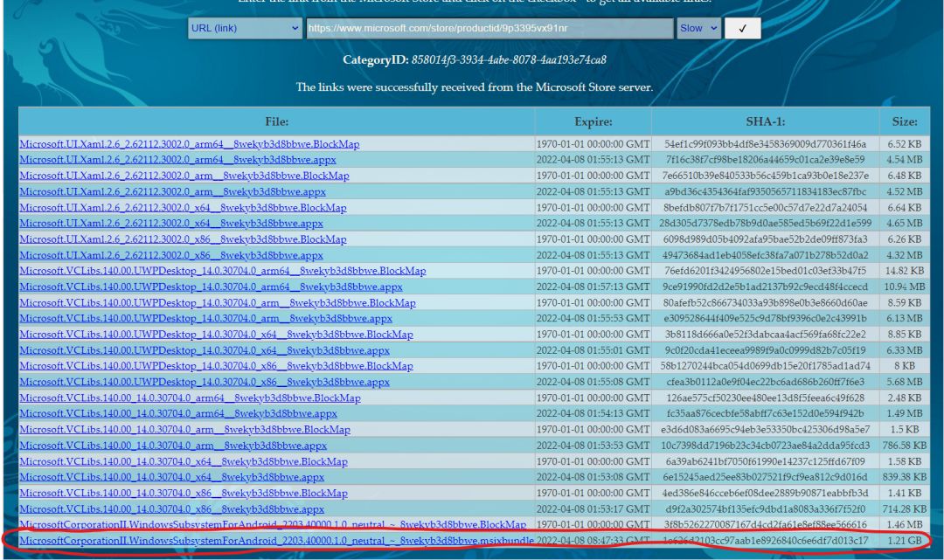944x560 pixels.
Task: Open Microsoft.UI.Xaml.2.6 x64 BlockMap link
Action: pos(183,208)
